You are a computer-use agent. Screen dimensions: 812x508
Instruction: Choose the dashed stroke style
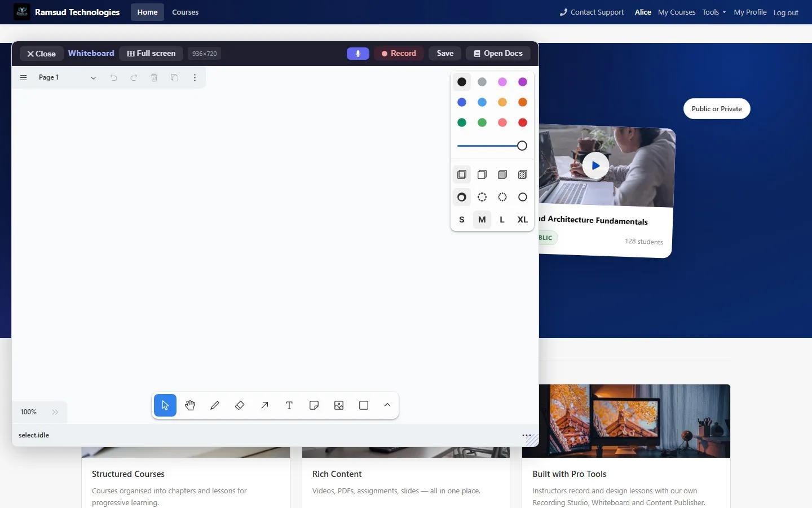click(482, 197)
